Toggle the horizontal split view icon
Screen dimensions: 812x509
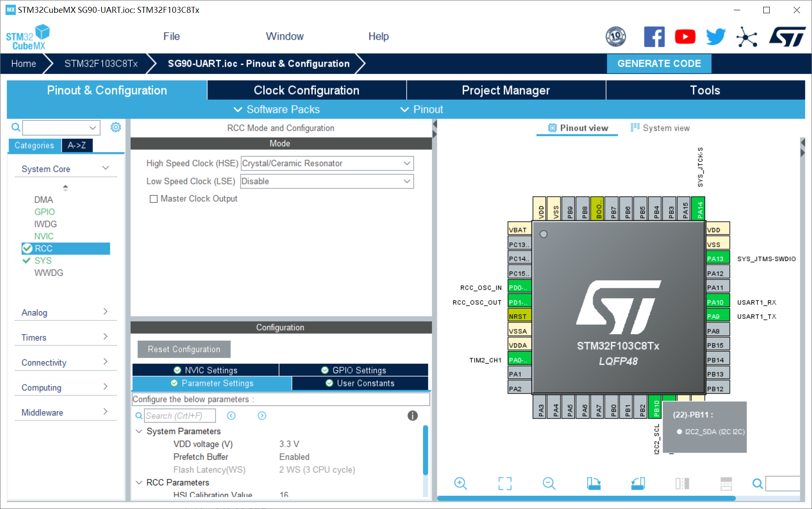click(726, 483)
